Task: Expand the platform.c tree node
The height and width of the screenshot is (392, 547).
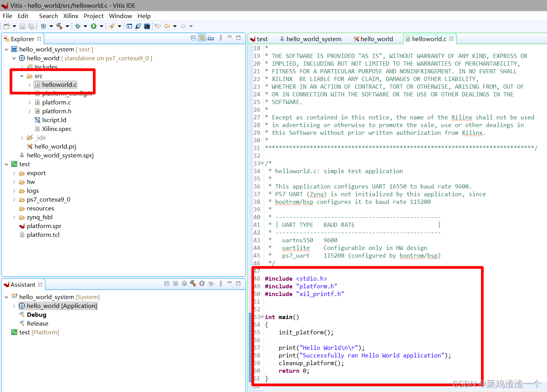Action: point(30,103)
